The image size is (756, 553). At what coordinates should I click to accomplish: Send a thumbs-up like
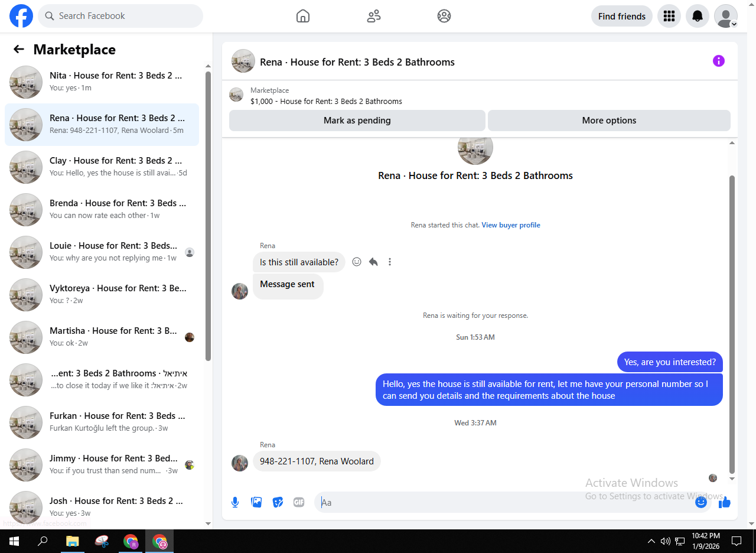(725, 502)
